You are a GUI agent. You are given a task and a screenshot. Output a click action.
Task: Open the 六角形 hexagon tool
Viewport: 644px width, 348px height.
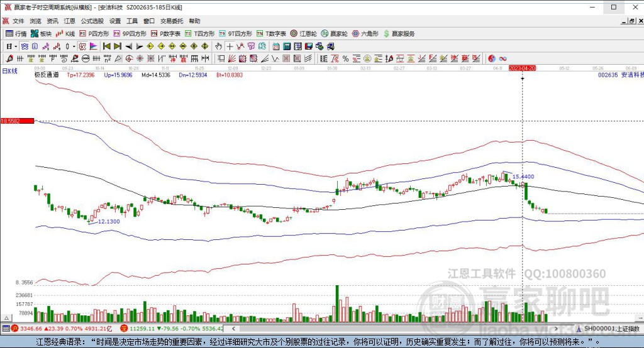pyautogui.click(x=364, y=33)
